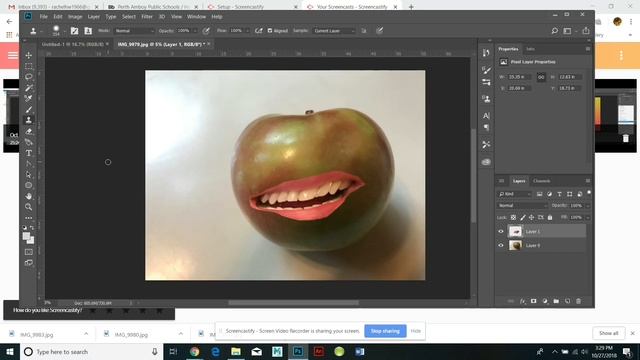Toggle lock transparent pixels
This screenshot has height=360, width=640.
coord(513,218)
